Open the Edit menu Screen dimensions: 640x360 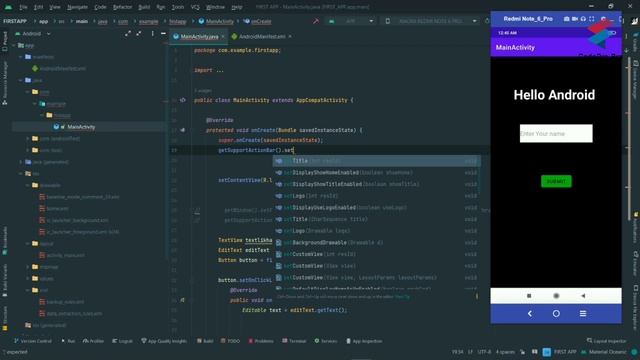[x=38, y=7]
